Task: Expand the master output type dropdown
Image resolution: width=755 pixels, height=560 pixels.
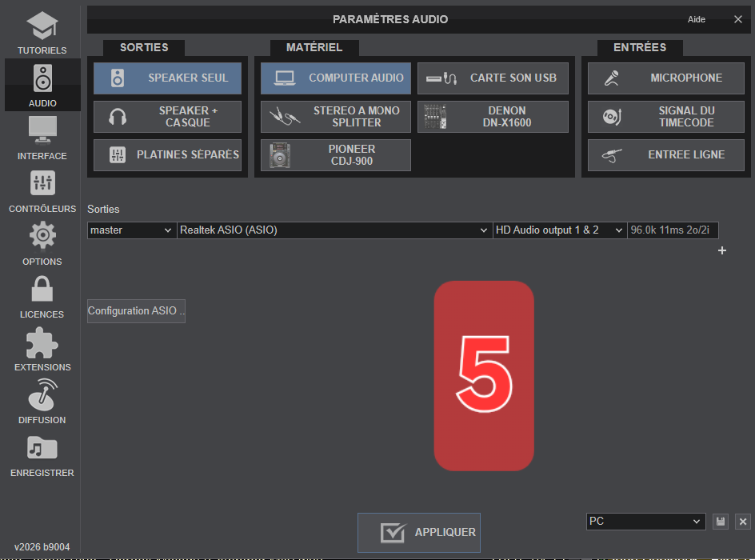Action: point(131,230)
